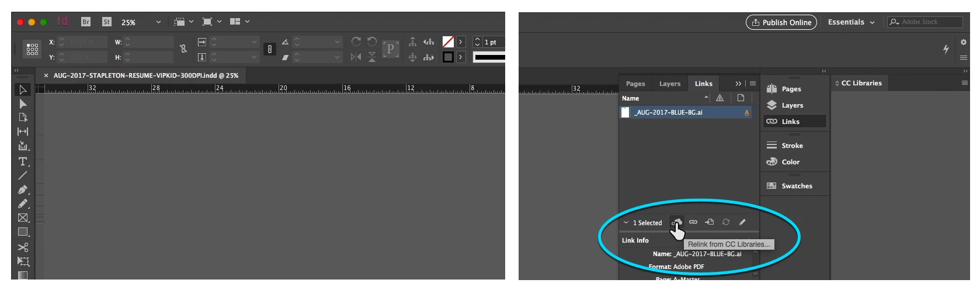Sort links by the page column
The height and width of the screenshot is (307, 980).
[741, 98]
